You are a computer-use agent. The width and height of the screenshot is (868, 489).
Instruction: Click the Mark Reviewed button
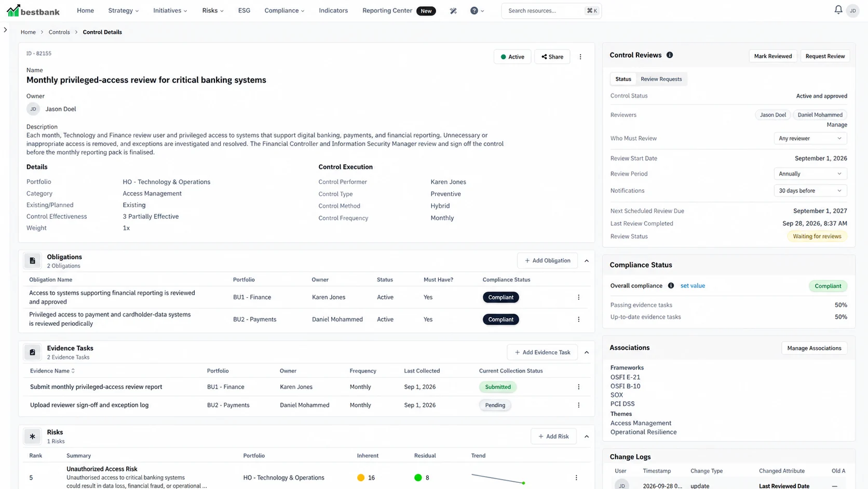point(772,56)
